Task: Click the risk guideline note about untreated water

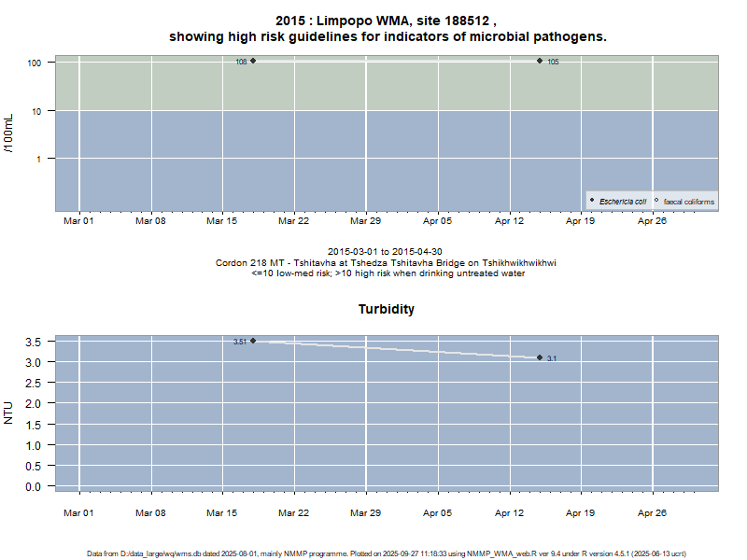Action: 387,273
